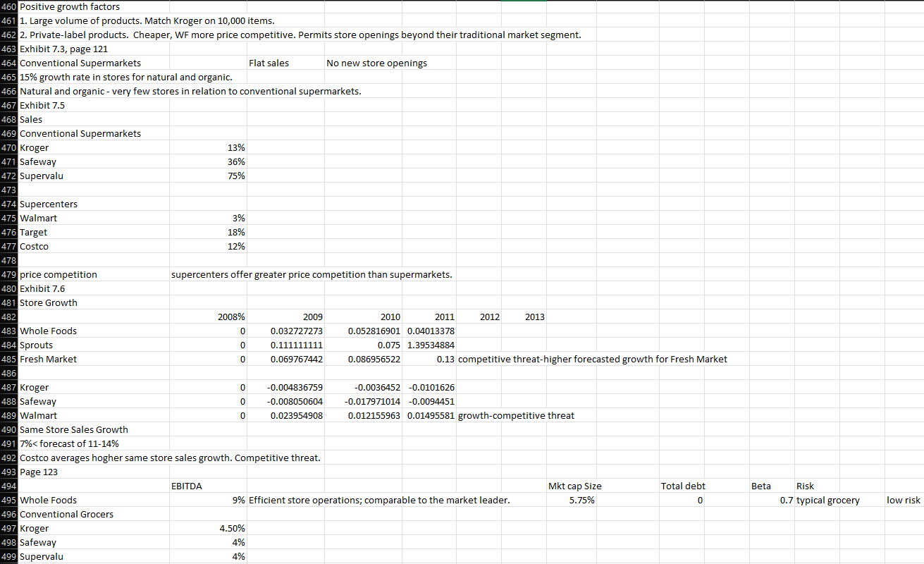Select the 'Total debt' header cell
This screenshot has width=924, height=564.
coord(683,486)
